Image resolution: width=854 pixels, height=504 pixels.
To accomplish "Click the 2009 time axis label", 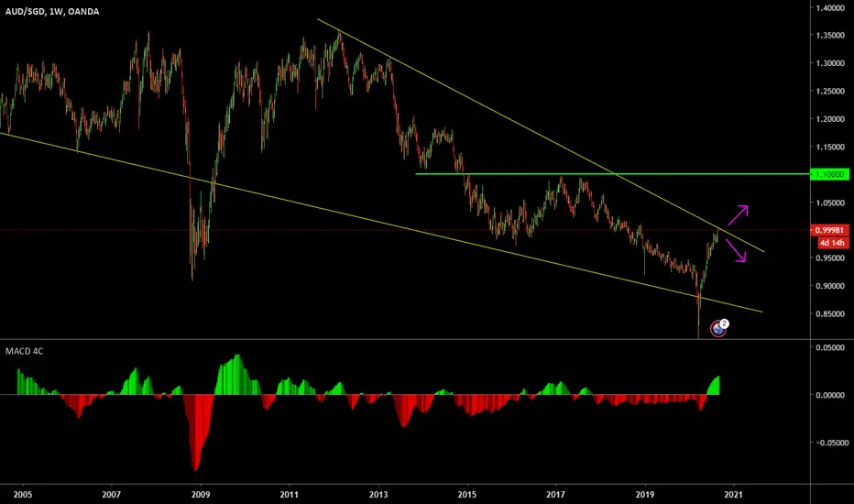I will coord(201,495).
